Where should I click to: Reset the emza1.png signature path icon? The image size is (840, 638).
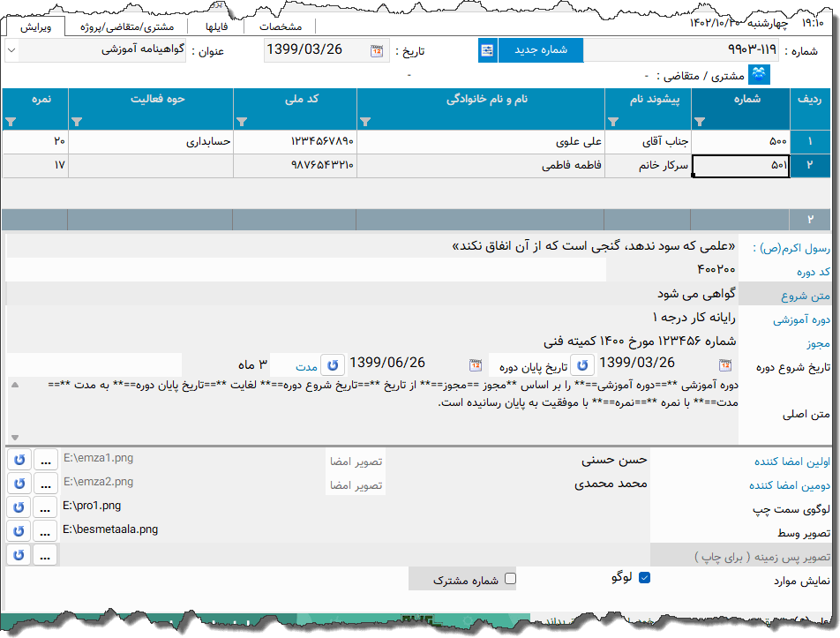pyautogui.click(x=18, y=458)
